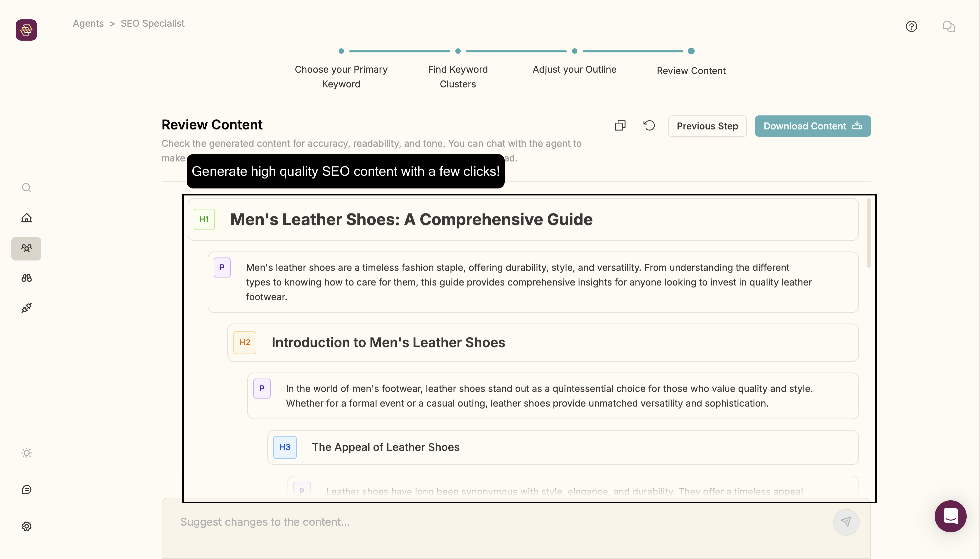Screen dimensions: 980x559
Task: Go to Find Keyword Clusters step
Action: tap(458, 76)
